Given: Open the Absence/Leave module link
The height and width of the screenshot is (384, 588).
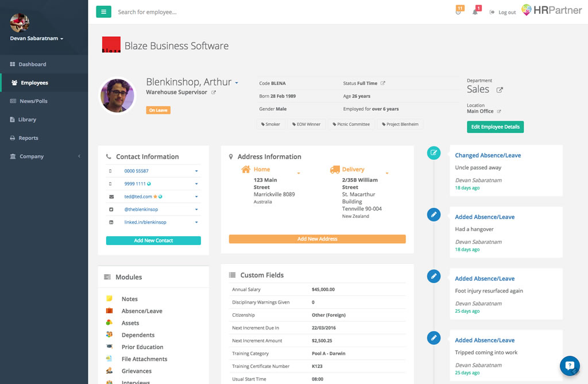Looking at the screenshot, I should coord(142,311).
